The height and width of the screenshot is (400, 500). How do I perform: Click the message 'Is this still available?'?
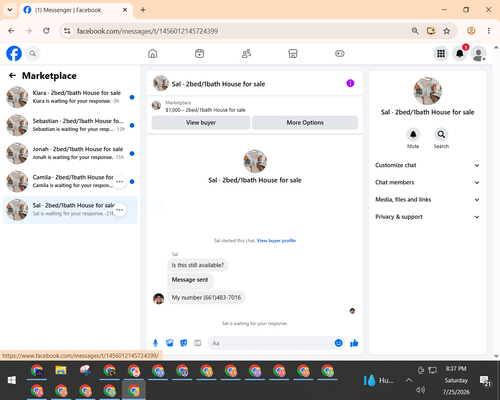[x=198, y=265]
